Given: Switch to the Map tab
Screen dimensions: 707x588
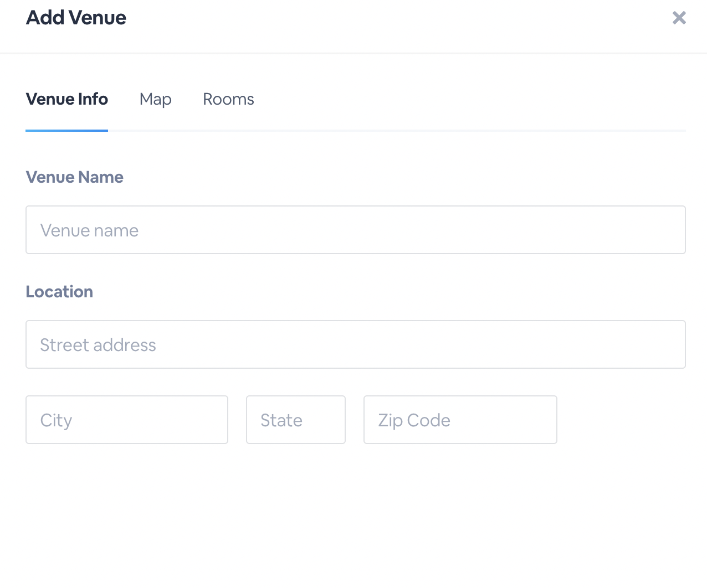Looking at the screenshot, I should pyautogui.click(x=156, y=99).
